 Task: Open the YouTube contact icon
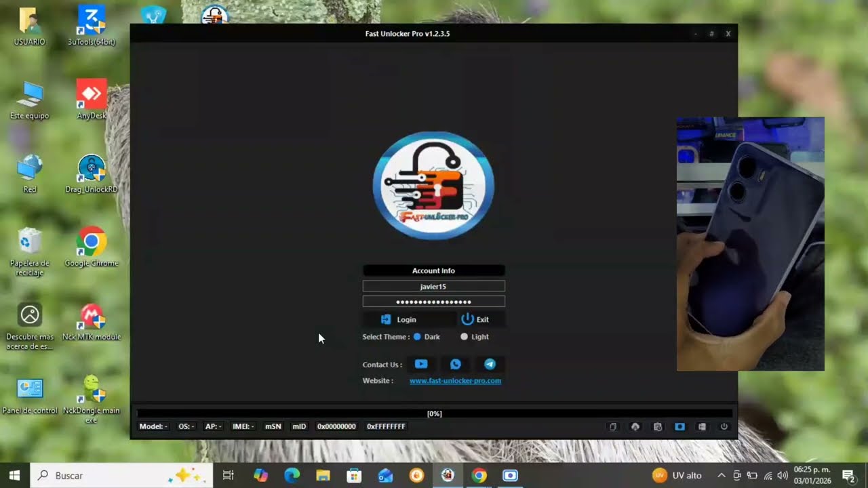click(x=421, y=364)
